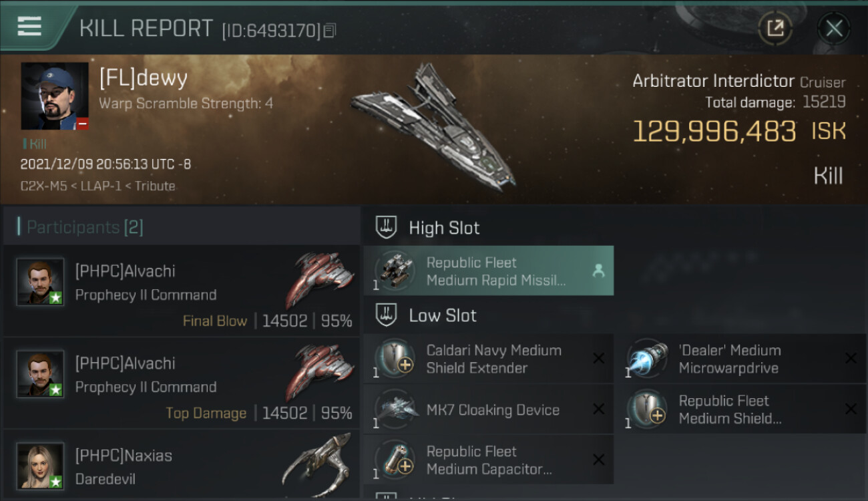The width and height of the screenshot is (868, 501).
Task: Click the X beside Republic Fleet Medium Capacitor
Action: (598, 460)
